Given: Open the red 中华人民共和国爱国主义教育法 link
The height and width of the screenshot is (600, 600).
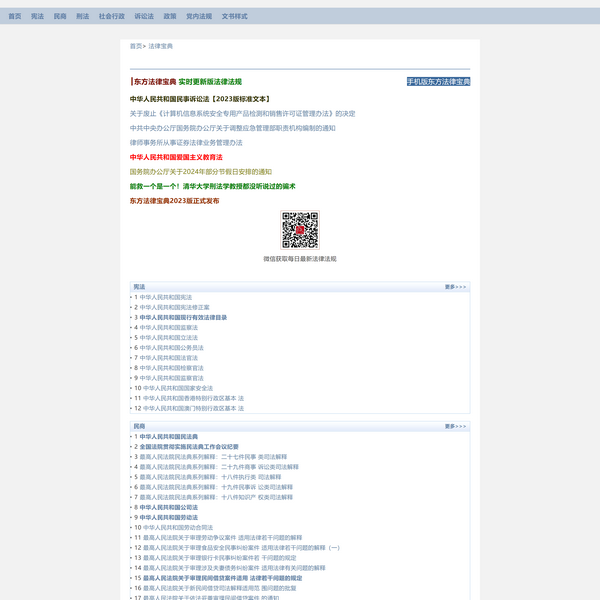Looking at the screenshot, I should [x=176, y=158].
